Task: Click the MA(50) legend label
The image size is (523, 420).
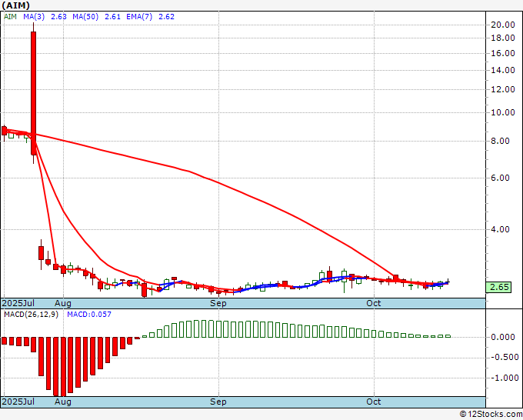Action: pyautogui.click(x=85, y=17)
